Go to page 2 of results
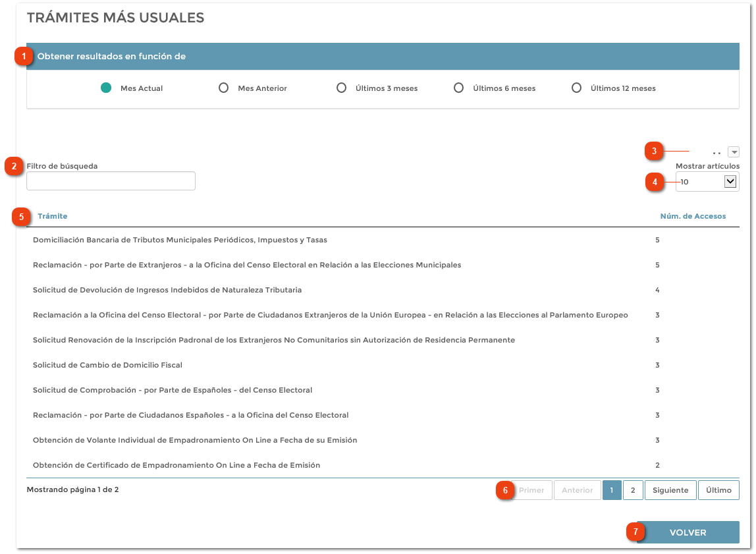 [x=632, y=489]
